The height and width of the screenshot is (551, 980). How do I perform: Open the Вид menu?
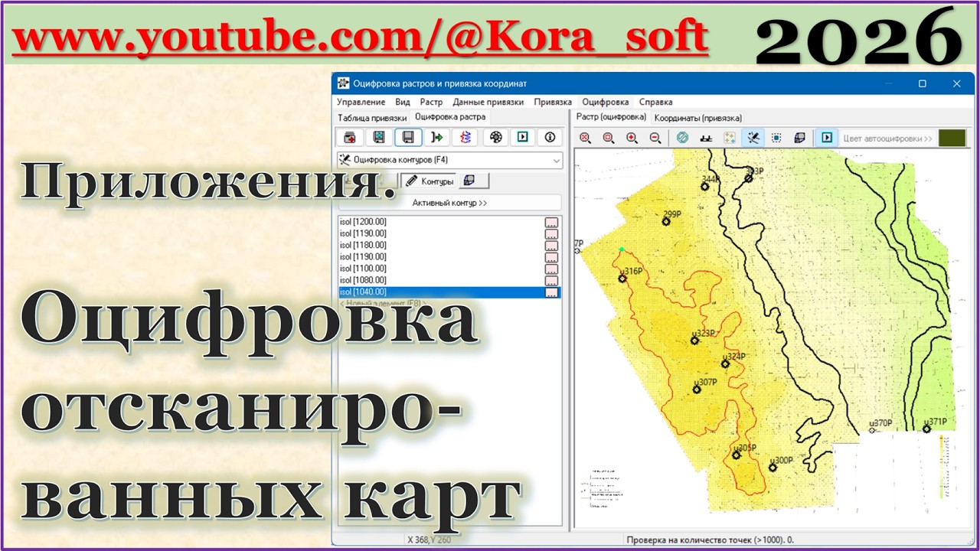[403, 102]
